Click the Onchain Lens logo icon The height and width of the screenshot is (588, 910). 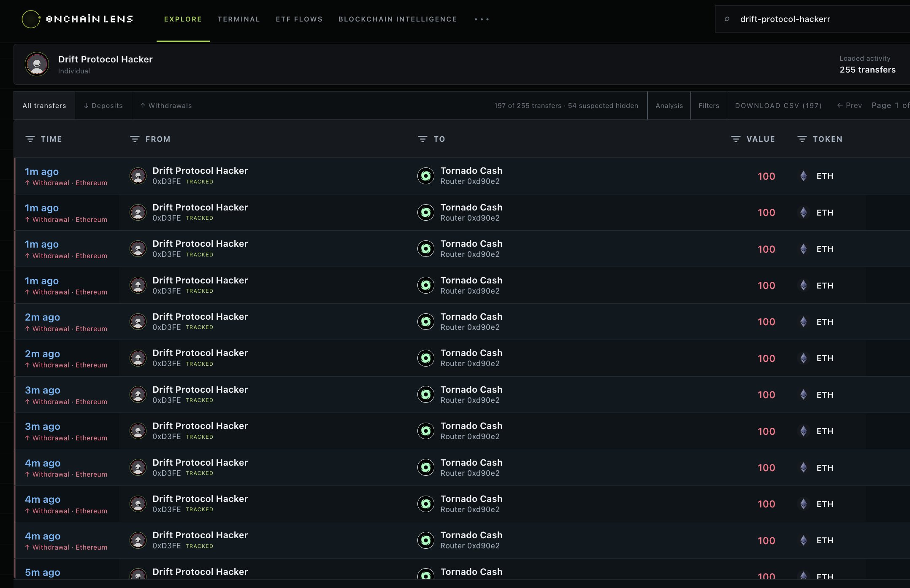click(x=31, y=19)
